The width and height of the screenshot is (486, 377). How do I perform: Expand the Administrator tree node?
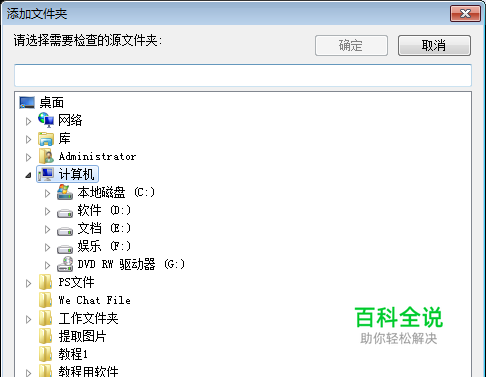point(28,157)
